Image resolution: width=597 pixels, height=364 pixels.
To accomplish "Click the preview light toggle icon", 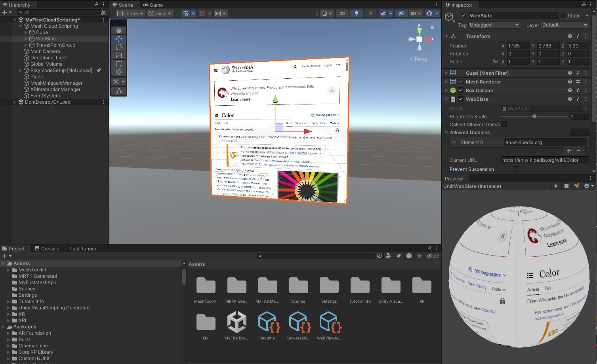I will pyautogui.click(x=577, y=186).
